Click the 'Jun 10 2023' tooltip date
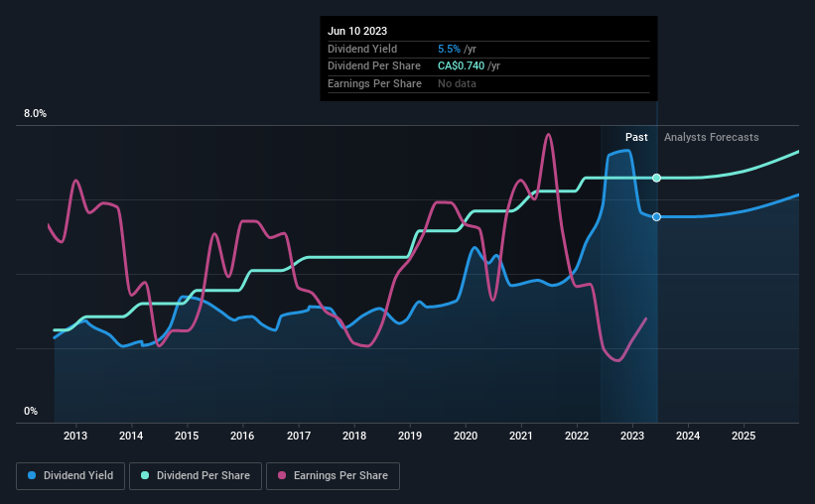This screenshot has width=815, height=504. tap(357, 31)
